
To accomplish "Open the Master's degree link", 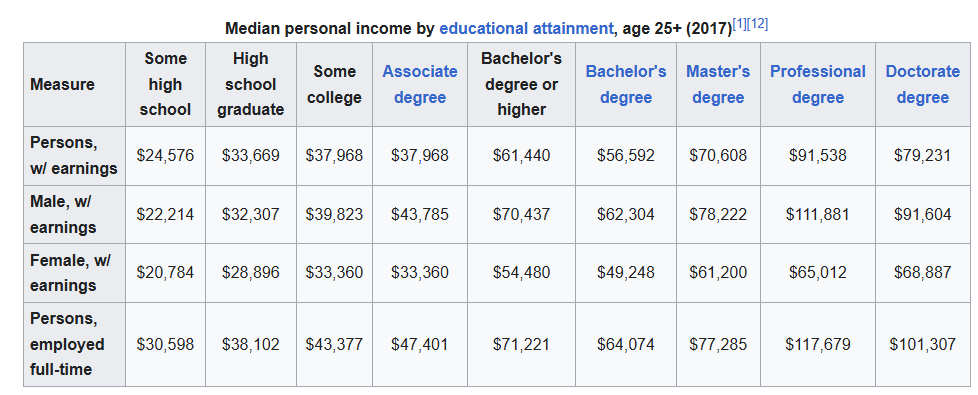I will (x=718, y=84).
